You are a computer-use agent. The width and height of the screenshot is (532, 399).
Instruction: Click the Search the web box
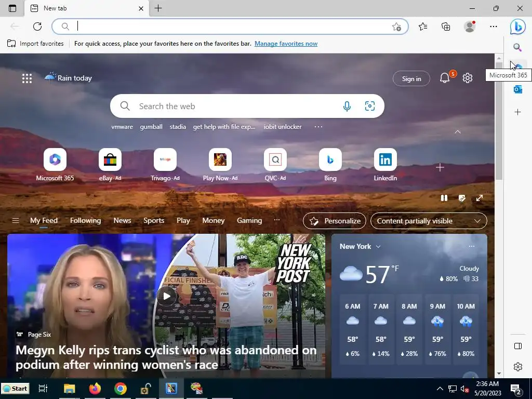[247, 106]
